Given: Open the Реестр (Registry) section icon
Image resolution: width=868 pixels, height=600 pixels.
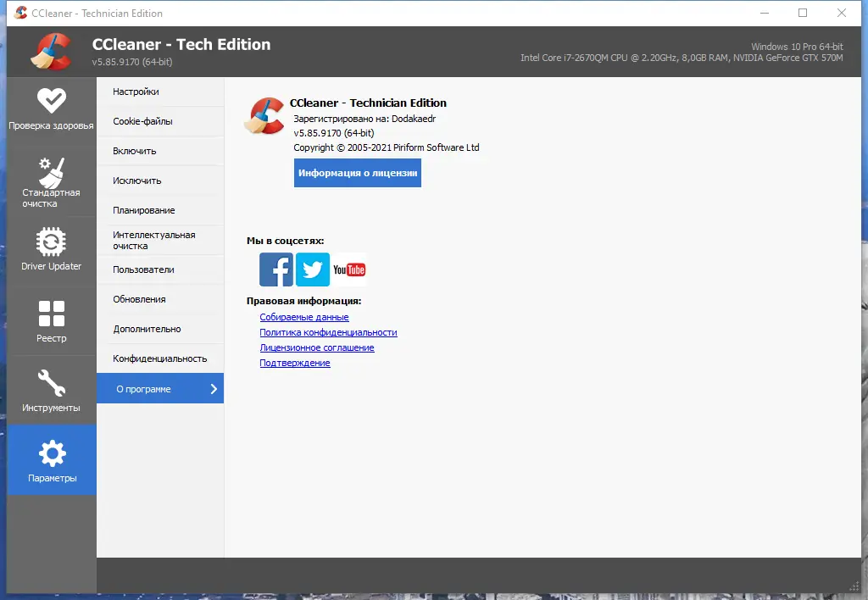Looking at the screenshot, I should (52, 311).
